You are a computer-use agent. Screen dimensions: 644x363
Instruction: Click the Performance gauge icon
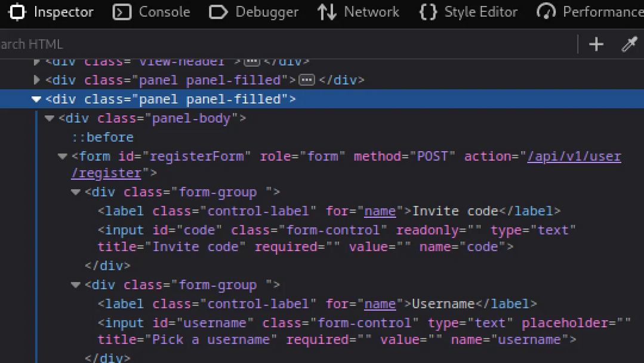(546, 12)
